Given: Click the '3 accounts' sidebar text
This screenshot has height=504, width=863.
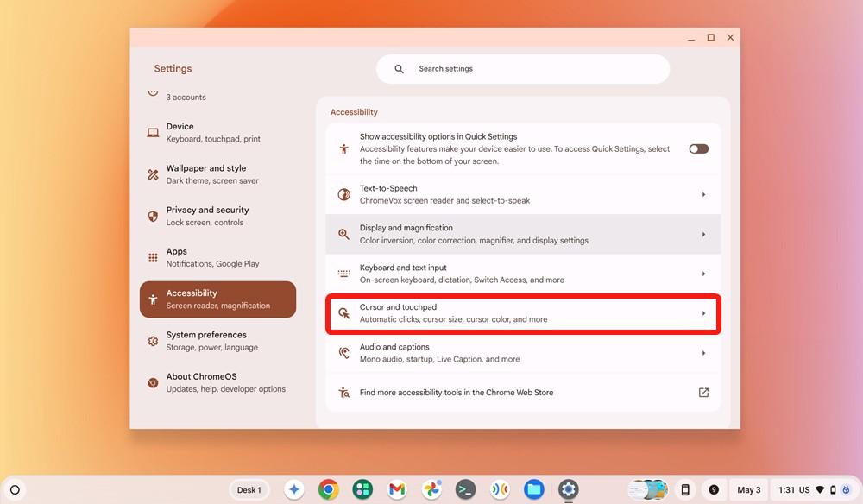Looking at the screenshot, I should (186, 97).
